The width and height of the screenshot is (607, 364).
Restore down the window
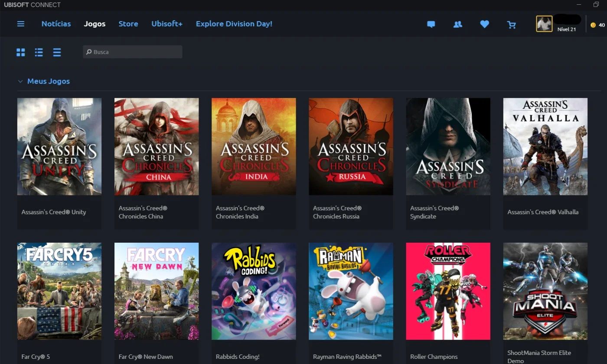point(596,5)
